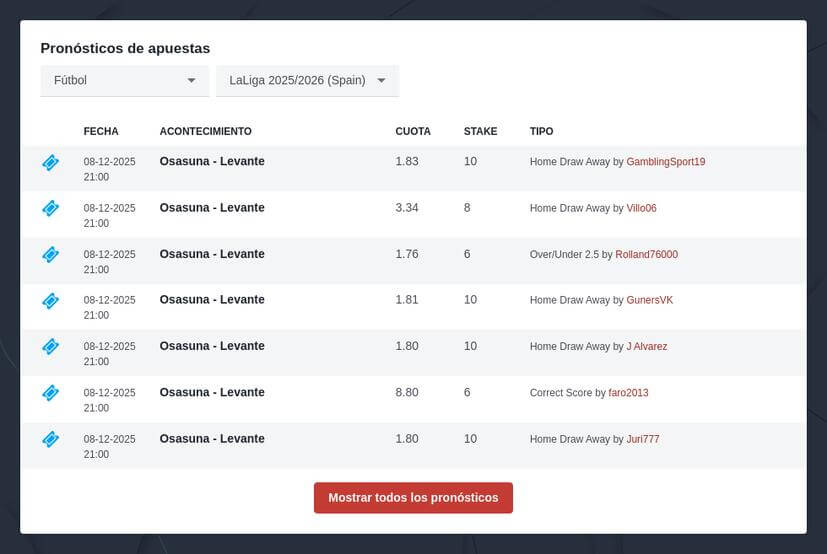Click the arrow on the LaLiga league selector
Image resolution: width=827 pixels, height=554 pixels.
(381, 81)
